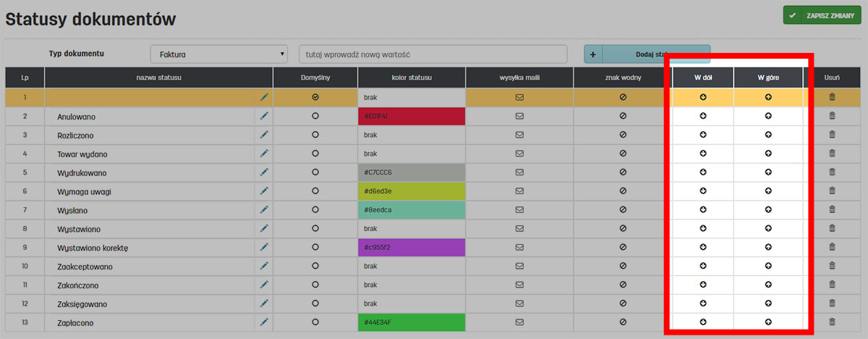The image size is (868, 339).
Task: Click the watermark icon for Wystawiono
Action: [x=623, y=229]
